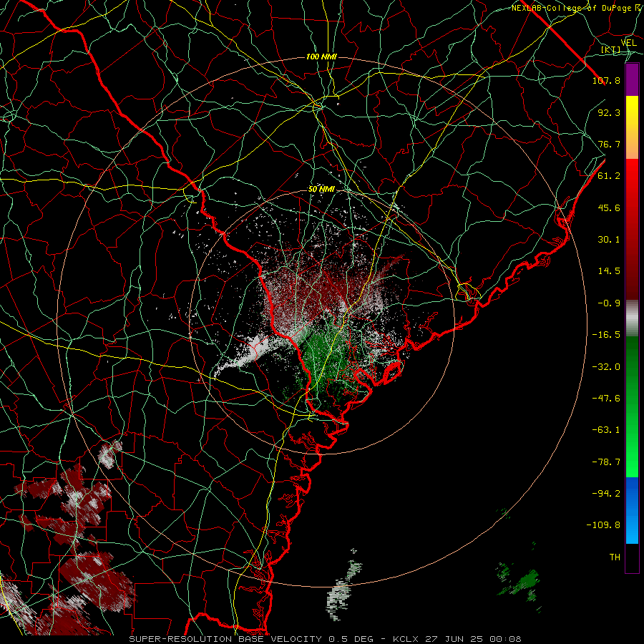Viewport: 644px width, 644px height.
Task: Pick the yellow-orange segment of the color bar
Action: pos(632,127)
